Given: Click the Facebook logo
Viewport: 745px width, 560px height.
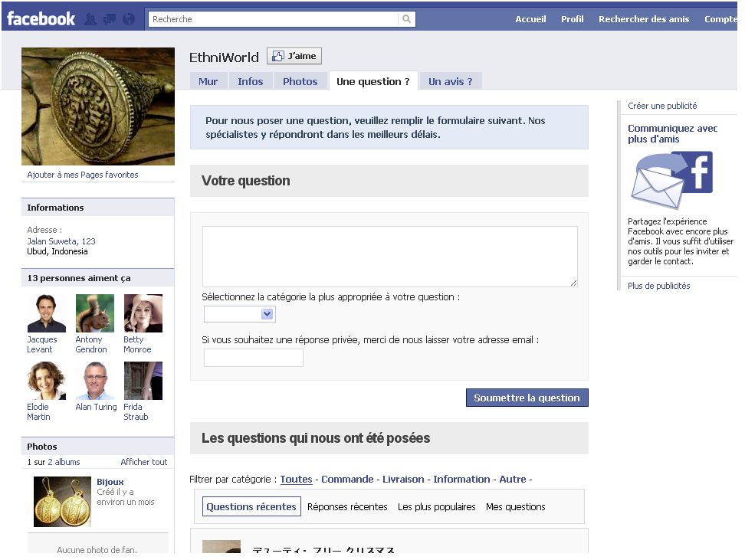Looking at the screenshot, I should (41, 19).
